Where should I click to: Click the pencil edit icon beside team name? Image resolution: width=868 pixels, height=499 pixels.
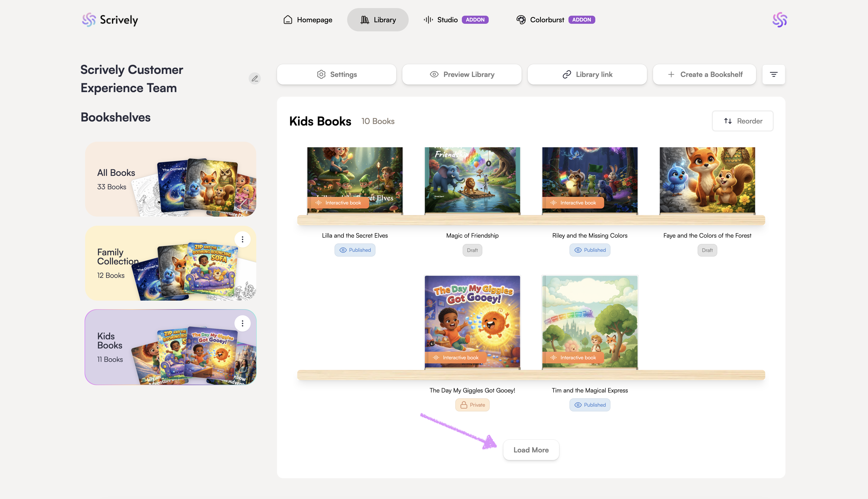click(x=254, y=78)
